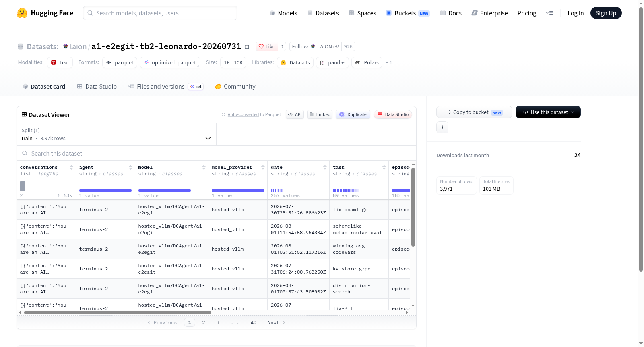The image size is (644, 347).
Task: Click table scroll left arrow
Action: click(x=20, y=312)
